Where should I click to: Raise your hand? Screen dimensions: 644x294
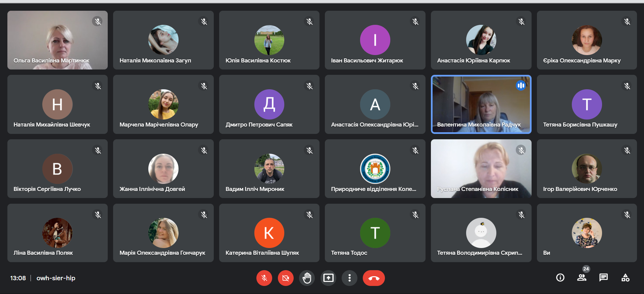tap(307, 278)
